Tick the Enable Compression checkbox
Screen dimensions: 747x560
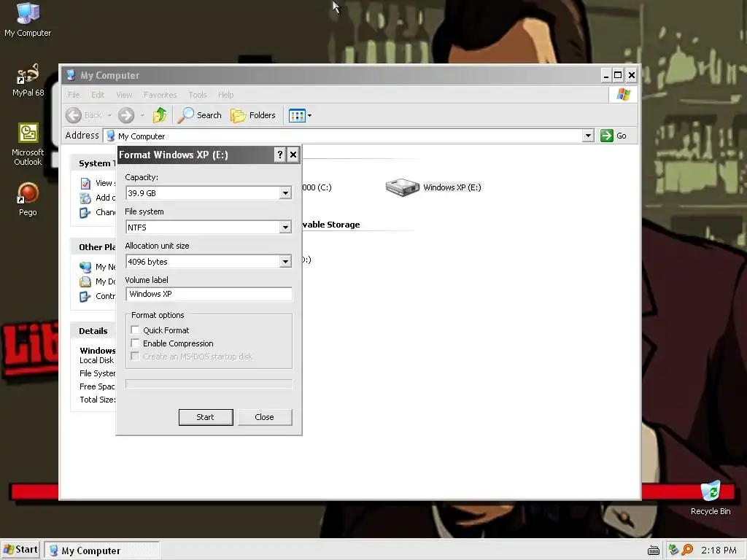(135, 343)
